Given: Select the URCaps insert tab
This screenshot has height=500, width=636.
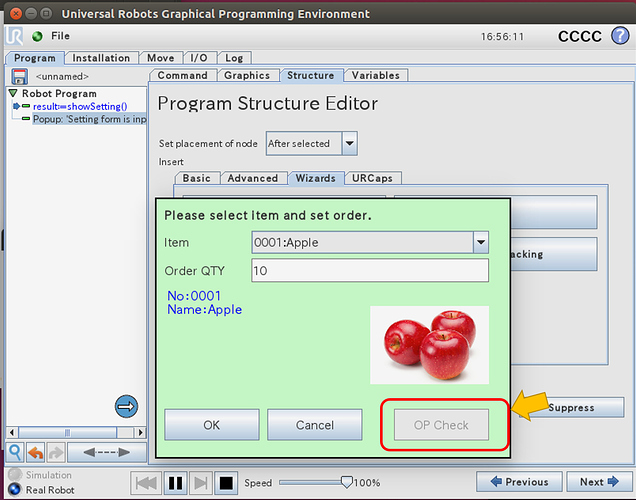Looking at the screenshot, I should pos(372,178).
